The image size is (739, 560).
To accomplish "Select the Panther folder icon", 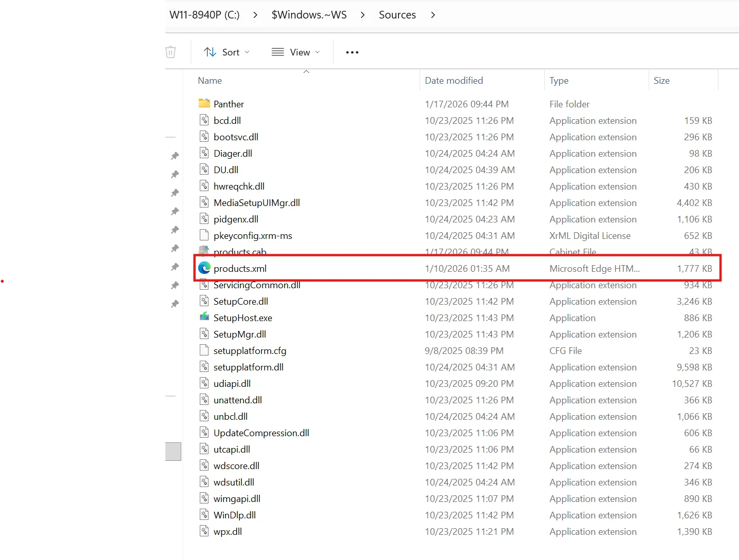I will pos(204,103).
